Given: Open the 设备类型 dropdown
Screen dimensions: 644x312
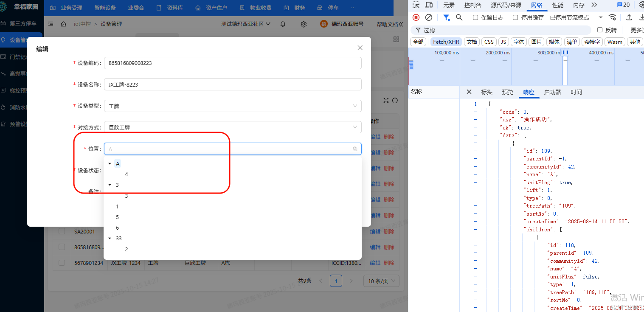Looking at the screenshot, I should [x=232, y=106].
